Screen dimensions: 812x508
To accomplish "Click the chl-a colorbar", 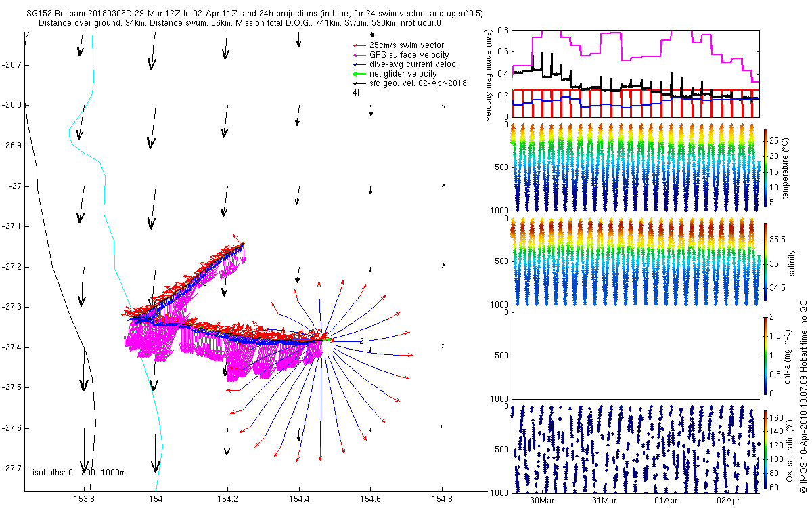I will [x=765, y=356].
